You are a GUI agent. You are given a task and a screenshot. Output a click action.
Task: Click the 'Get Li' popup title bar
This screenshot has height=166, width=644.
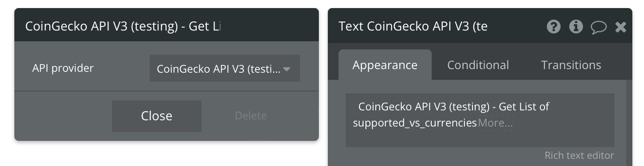167,26
